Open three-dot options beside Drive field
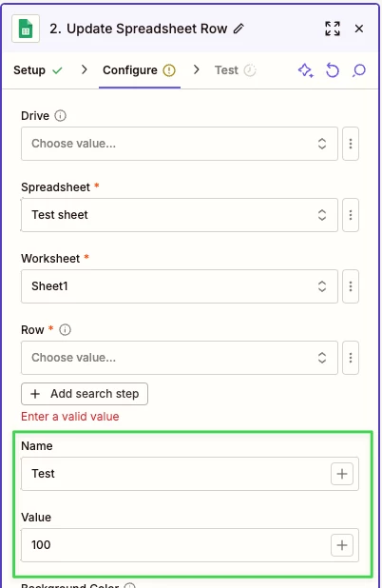The width and height of the screenshot is (382, 588). point(351,144)
